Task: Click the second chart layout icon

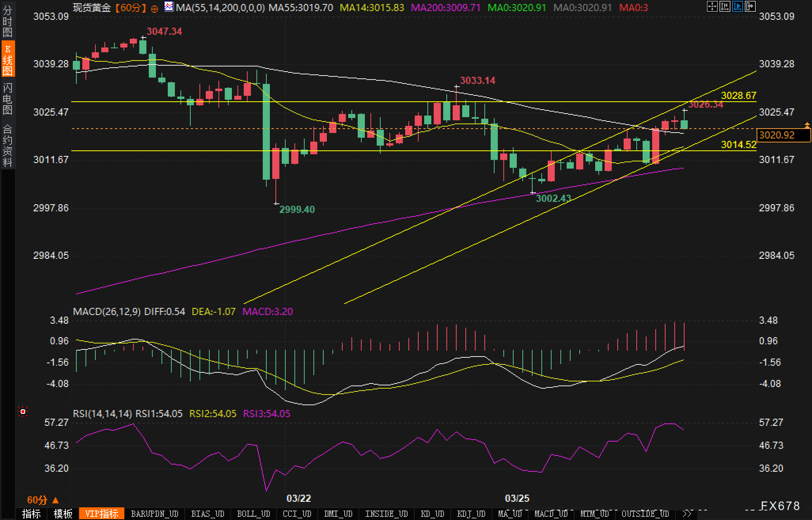Action: pyautogui.click(x=725, y=6)
